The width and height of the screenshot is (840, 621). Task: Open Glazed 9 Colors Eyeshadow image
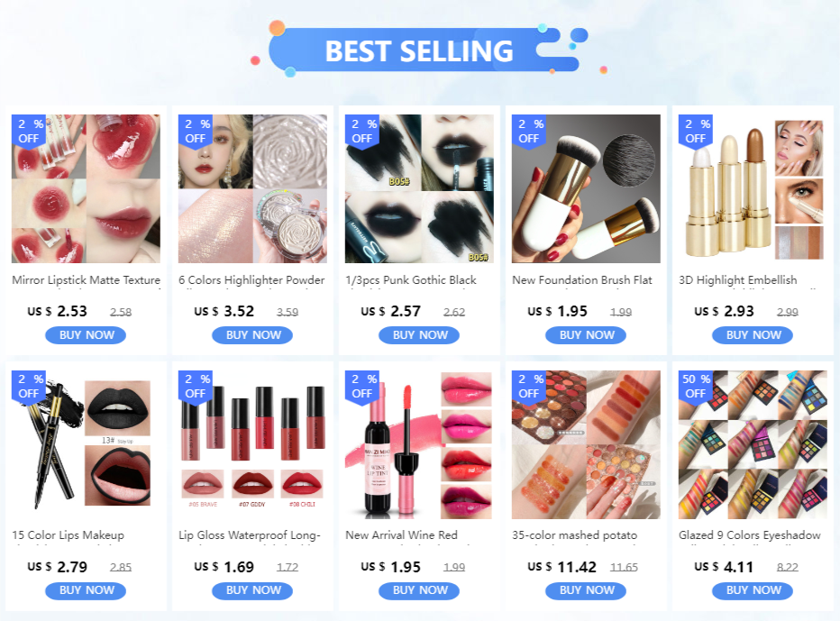pos(753,444)
